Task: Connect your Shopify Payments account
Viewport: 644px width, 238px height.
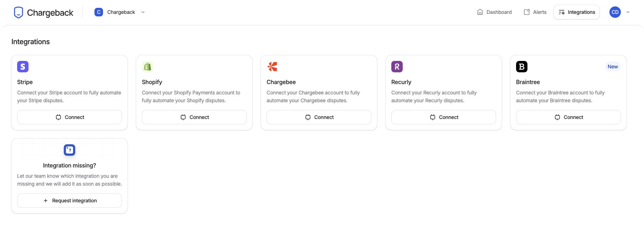Action: point(194,117)
